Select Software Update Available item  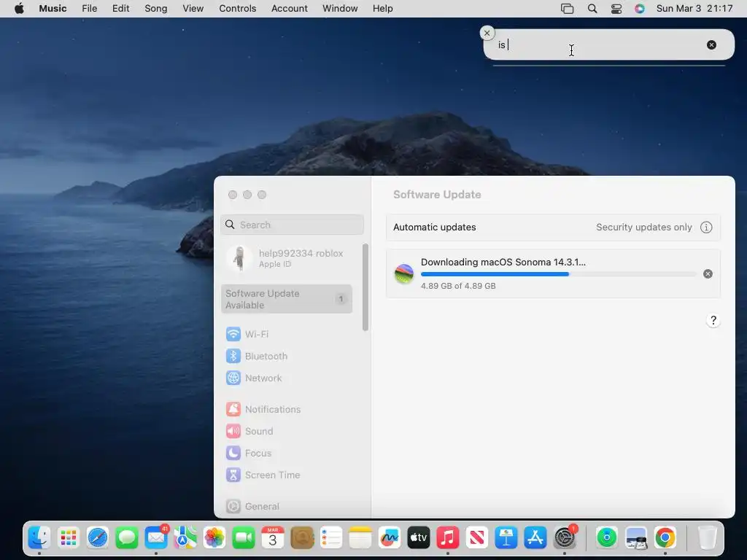(286, 299)
